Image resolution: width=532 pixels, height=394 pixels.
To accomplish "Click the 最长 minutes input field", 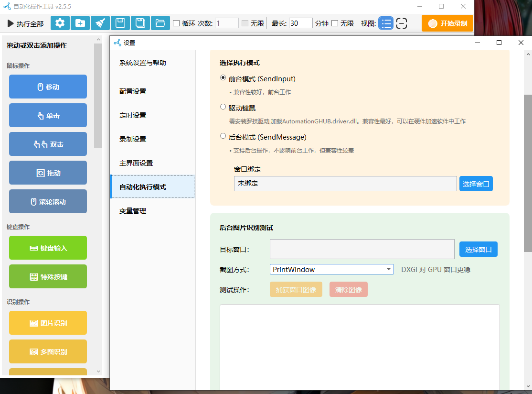I will click(x=300, y=23).
